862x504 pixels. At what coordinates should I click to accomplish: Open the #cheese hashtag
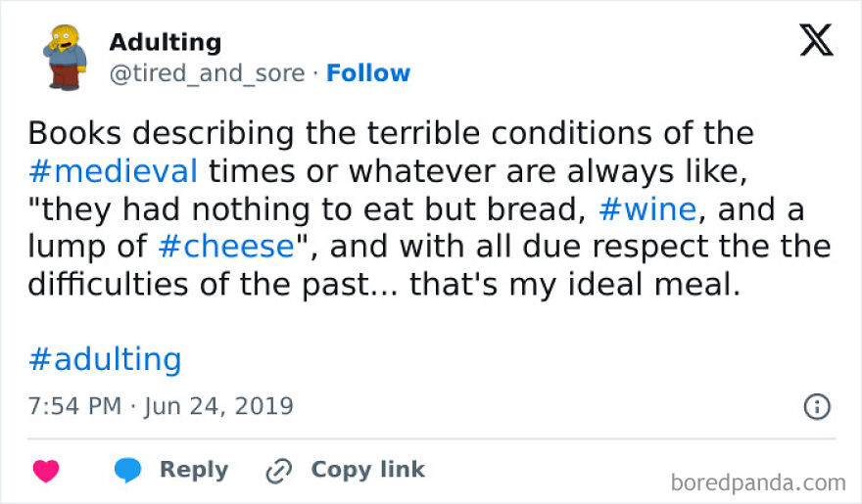(x=226, y=247)
